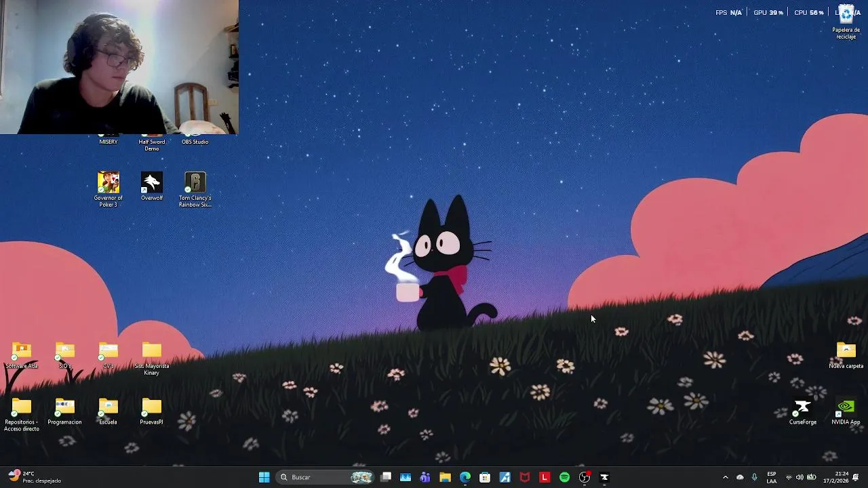
Task: Launch the CurseForge desktop shortcut
Action: (803, 412)
